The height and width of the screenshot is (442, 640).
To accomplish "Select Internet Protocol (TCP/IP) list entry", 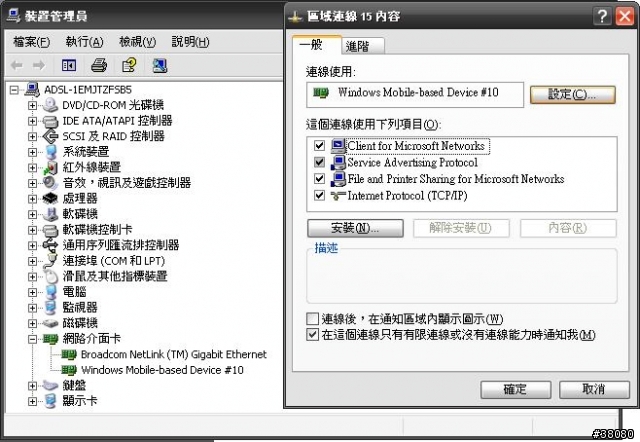I will point(407,195).
